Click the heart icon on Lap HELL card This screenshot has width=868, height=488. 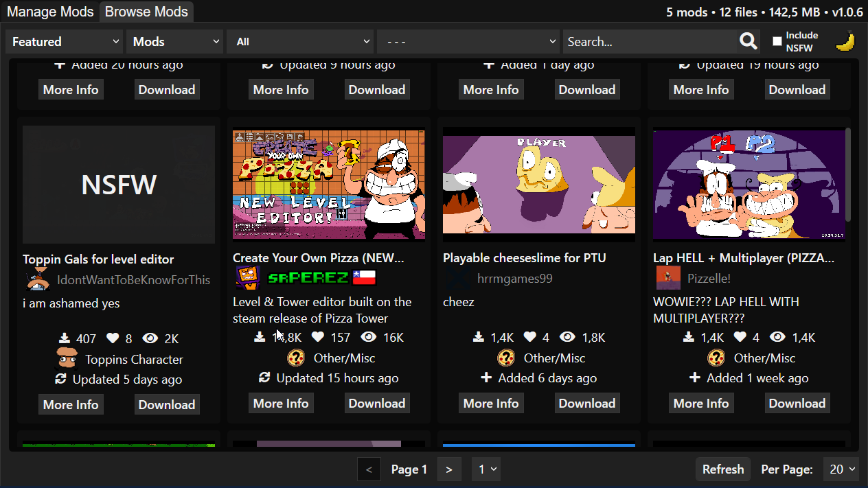point(740,337)
